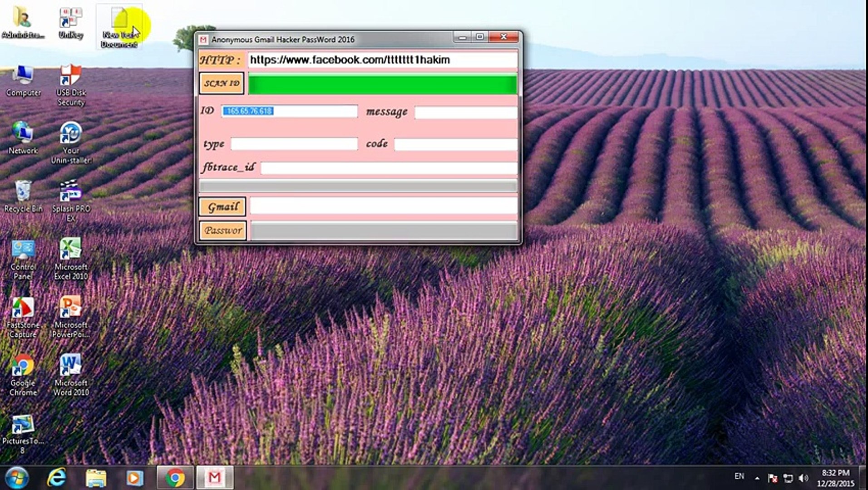This screenshot has height=490, width=868.
Task: Click the grey progress bar under fbtrace_id
Action: click(358, 186)
